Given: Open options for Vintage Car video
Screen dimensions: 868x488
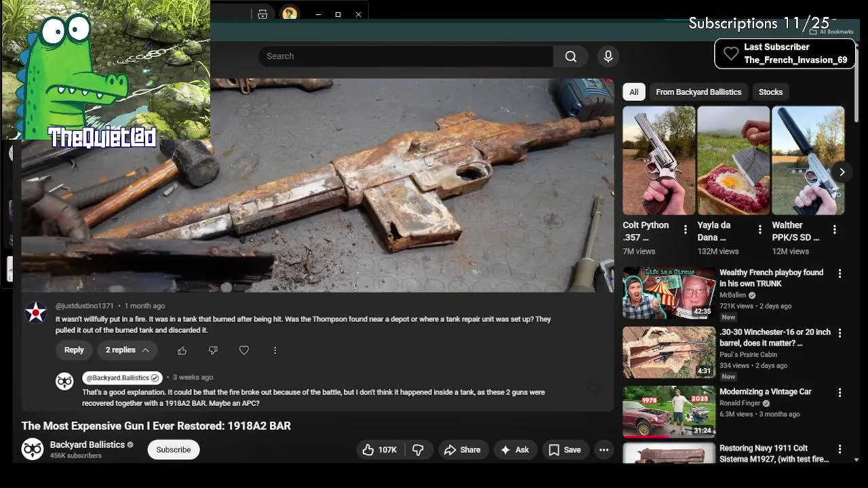Looking at the screenshot, I should (x=840, y=393).
